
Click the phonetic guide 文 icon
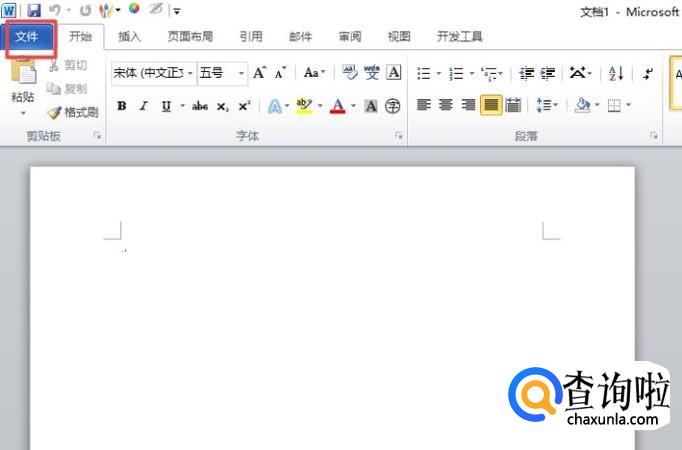click(x=372, y=72)
